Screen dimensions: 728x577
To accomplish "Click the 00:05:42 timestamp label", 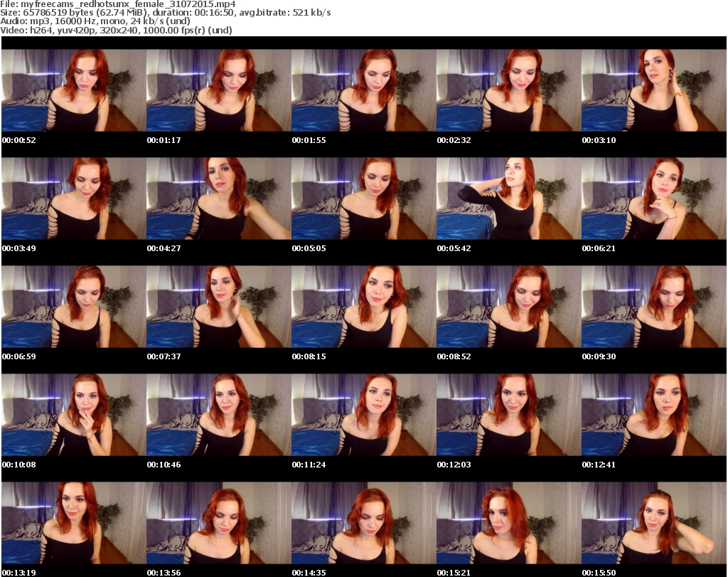I will (x=454, y=248).
